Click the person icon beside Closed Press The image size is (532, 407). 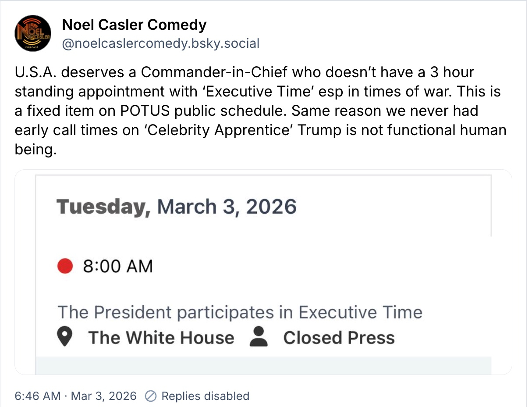click(x=259, y=337)
